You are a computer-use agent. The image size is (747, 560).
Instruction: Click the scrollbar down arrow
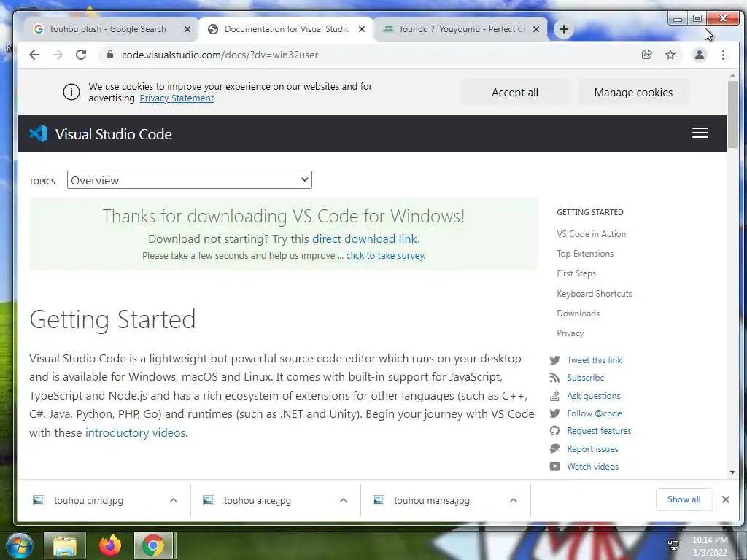click(x=732, y=472)
